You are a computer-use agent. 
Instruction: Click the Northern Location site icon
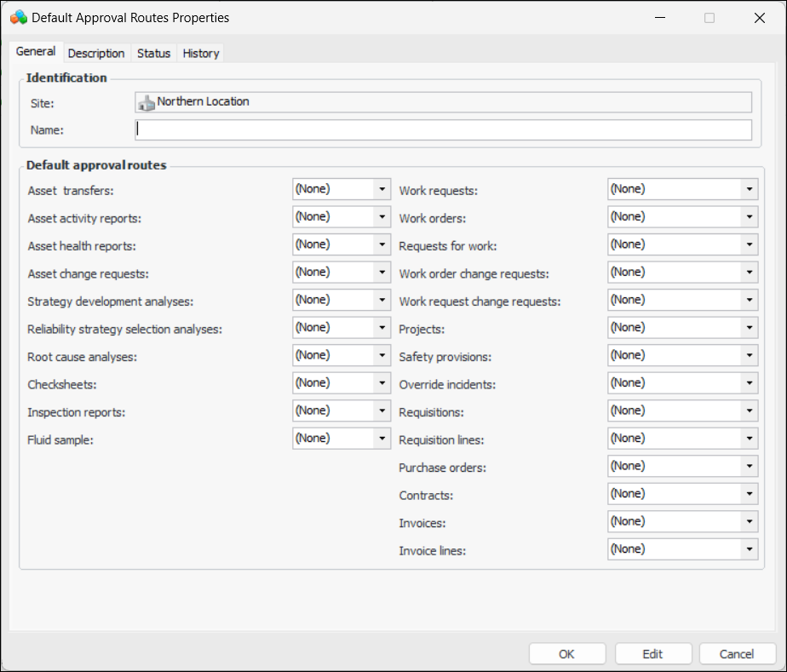coord(146,102)
